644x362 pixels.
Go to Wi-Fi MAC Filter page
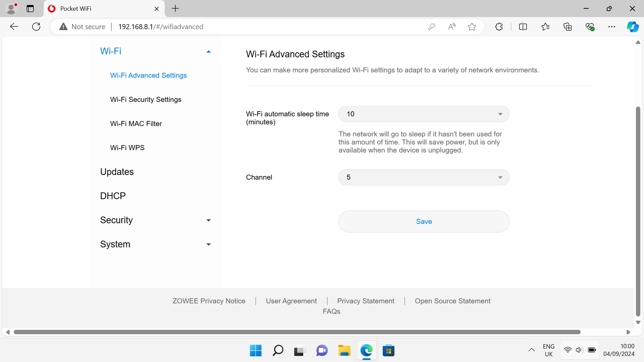coord(136,124)
